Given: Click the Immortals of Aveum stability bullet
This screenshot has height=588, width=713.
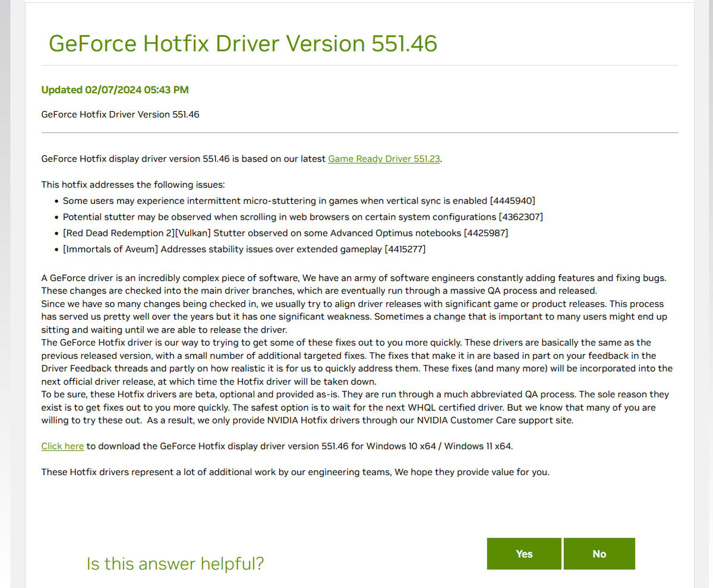Looking at the screenshot, I should 244,249.
